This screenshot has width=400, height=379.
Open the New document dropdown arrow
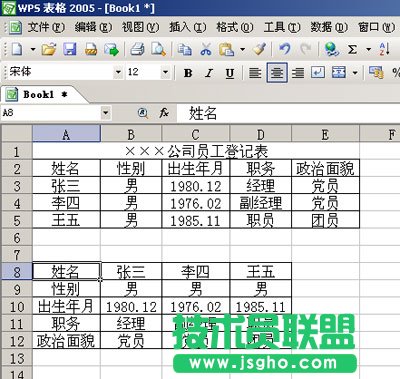click(33, 50)
